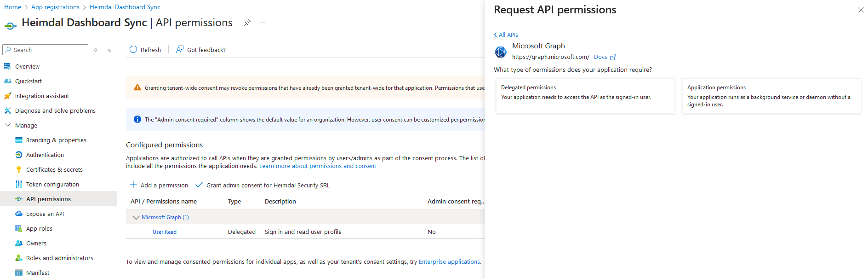
Task: Click the Microsoft Graph (1) group link
Action: point(165,217)
